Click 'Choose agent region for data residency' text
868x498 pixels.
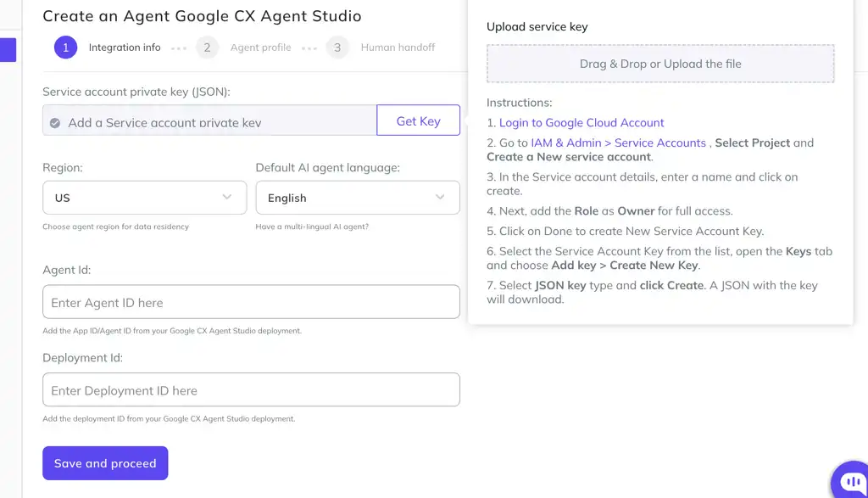pos(115,227)
